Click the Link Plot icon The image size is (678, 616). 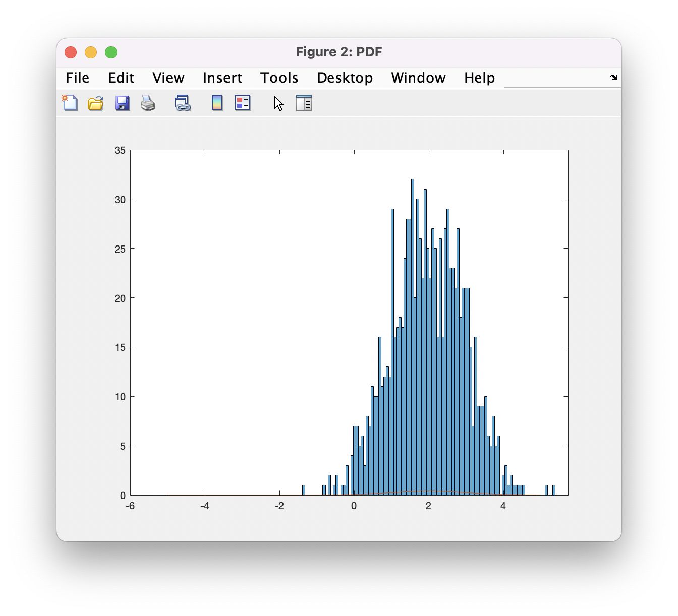[182, 103]
